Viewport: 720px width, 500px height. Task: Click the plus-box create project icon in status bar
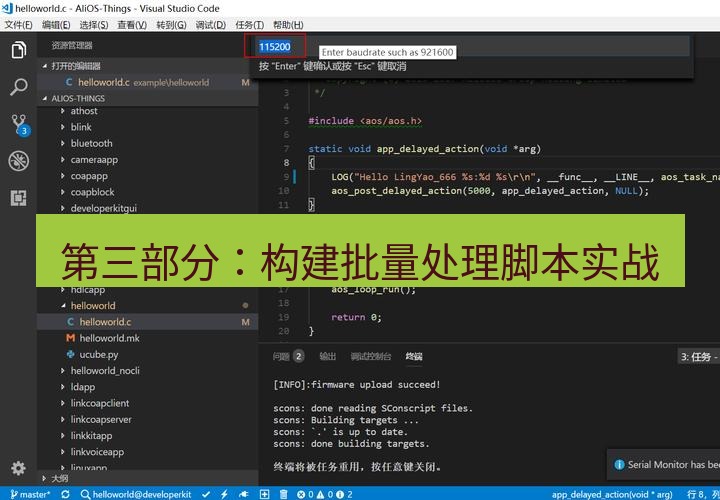click(x=264, y=494)
